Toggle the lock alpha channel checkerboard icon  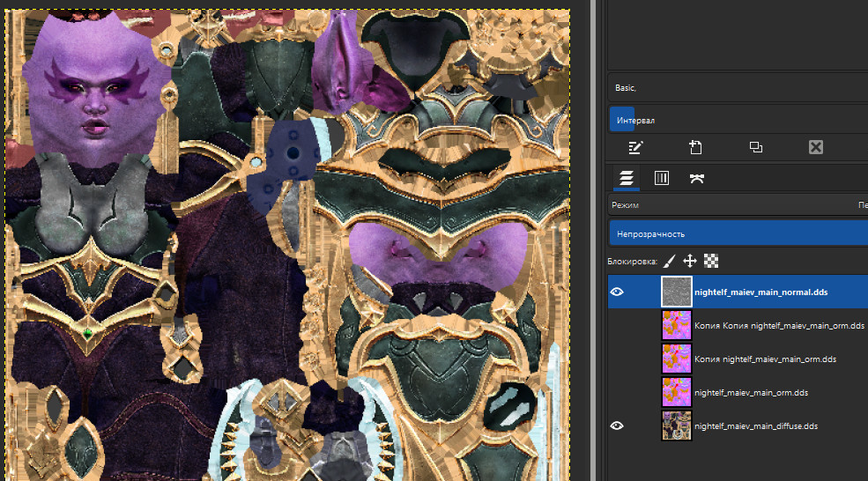tap(711, 261)
